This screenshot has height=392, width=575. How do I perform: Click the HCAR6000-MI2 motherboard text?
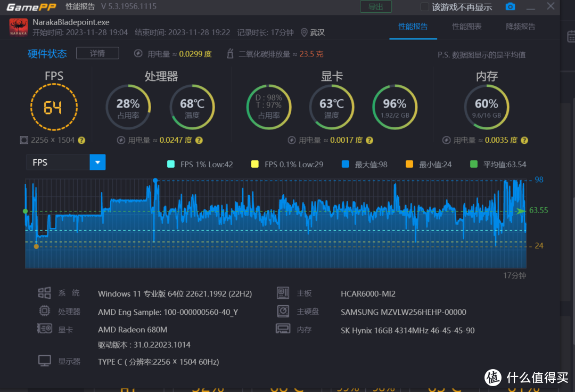[368, 293]
